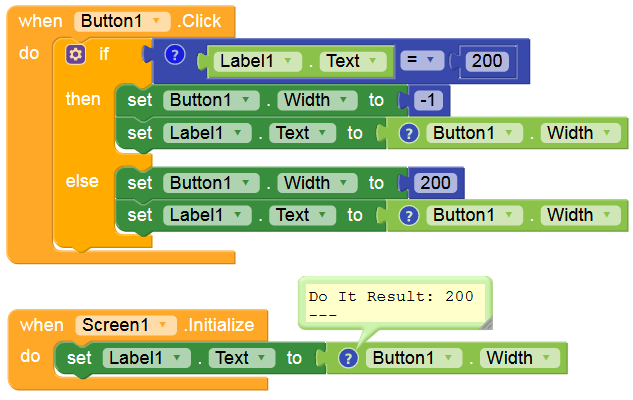Click the gear mutator icon on the if block
The width and height of the screenshot is (633, 400).
coord(75,54)
